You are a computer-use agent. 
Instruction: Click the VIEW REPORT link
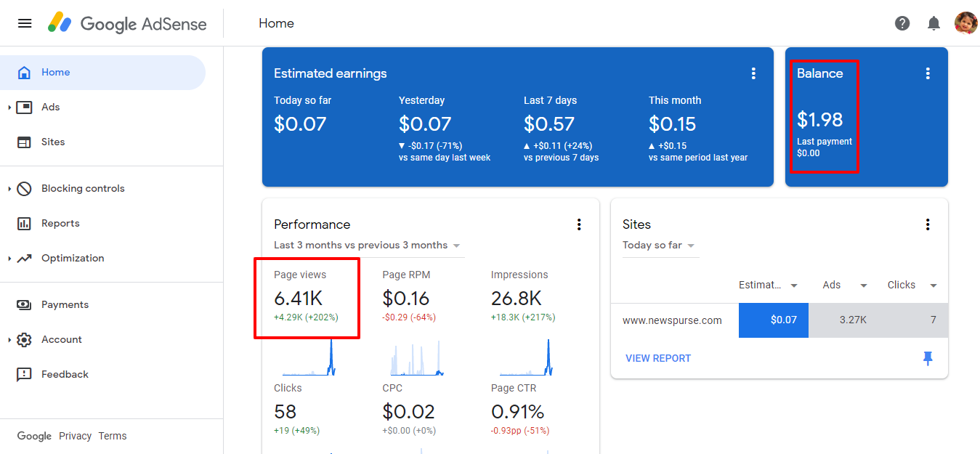pos(658,358)
